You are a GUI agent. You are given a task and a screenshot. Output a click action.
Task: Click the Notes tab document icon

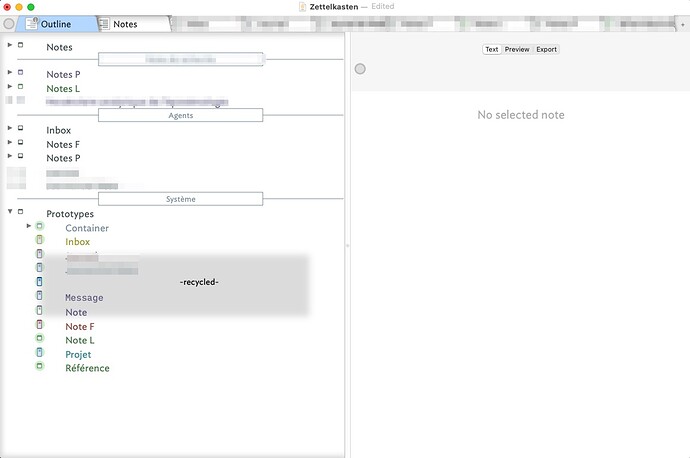click(104, 24)
